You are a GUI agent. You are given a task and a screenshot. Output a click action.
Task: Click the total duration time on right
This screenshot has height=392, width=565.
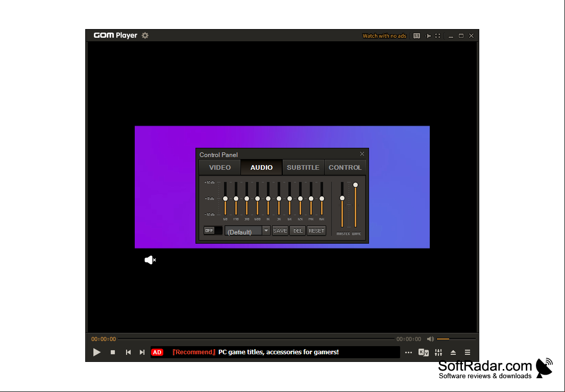[x=409, y=339]
